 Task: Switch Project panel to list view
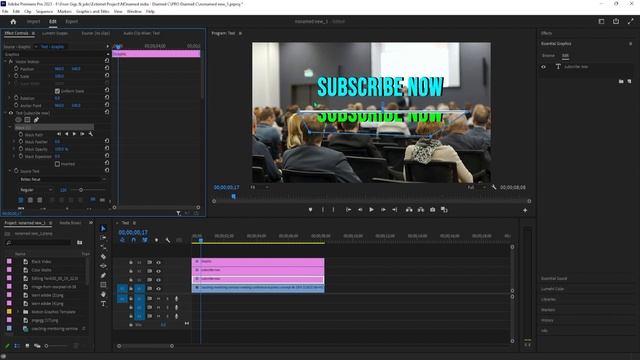point(17,346)
